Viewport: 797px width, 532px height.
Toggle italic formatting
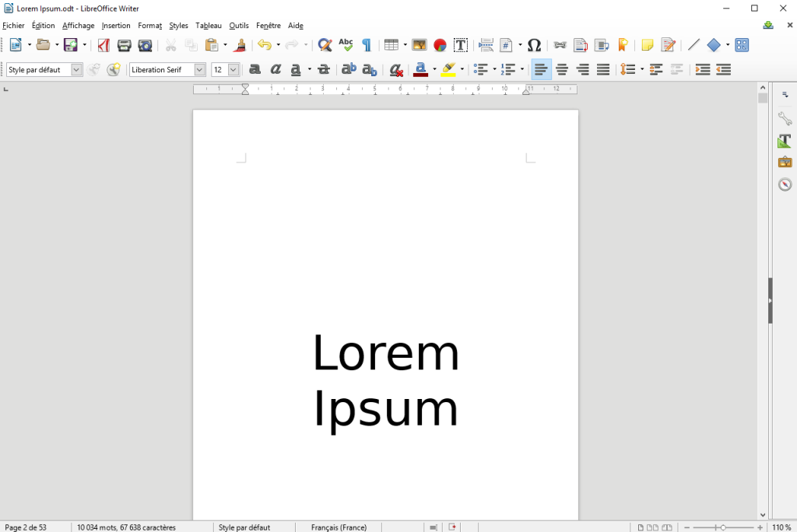click(x=276, y=70)
